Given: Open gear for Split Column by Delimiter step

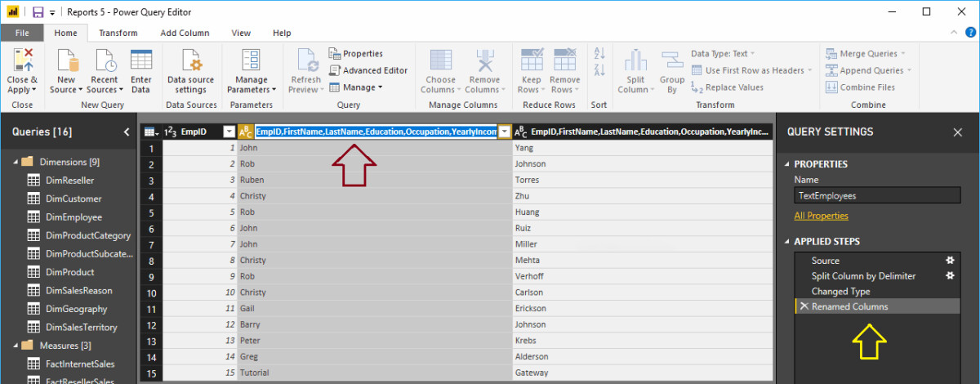Looking at the screenshot, I should pyautogui.click(x=950, y=276).
